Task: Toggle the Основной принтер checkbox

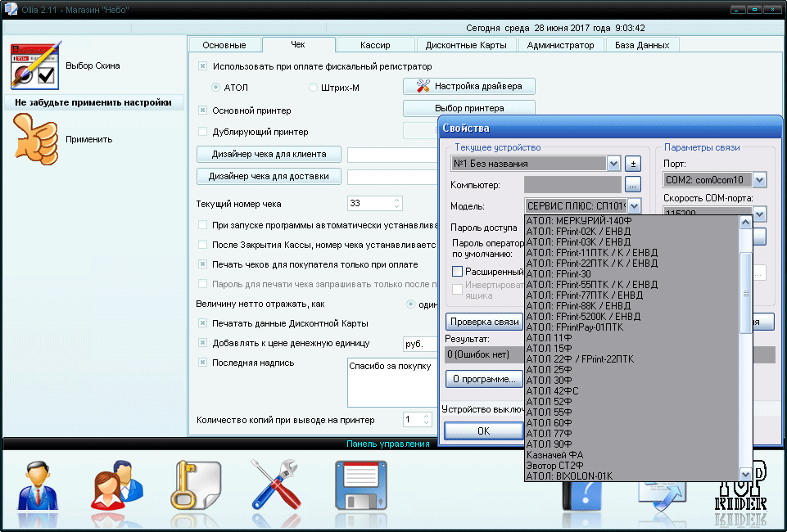Action: click(203, 110)
